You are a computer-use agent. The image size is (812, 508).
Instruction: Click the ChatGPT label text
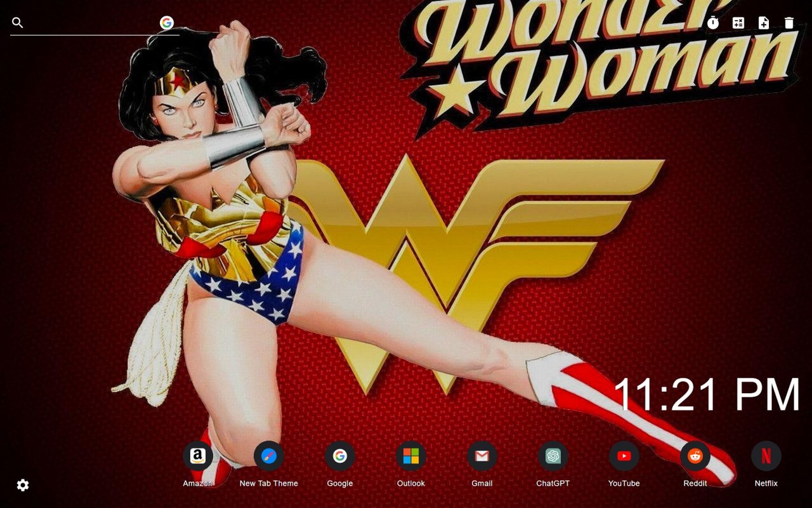[x=553, y=483]
